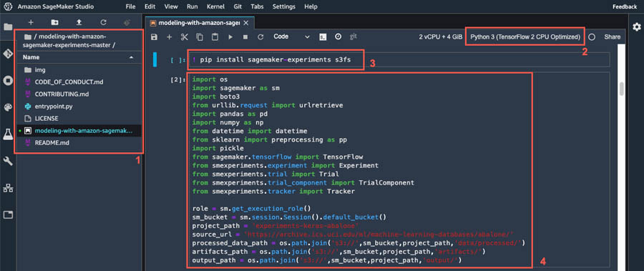Open the File menu
The image size is (644, 271).
[130, 6]
